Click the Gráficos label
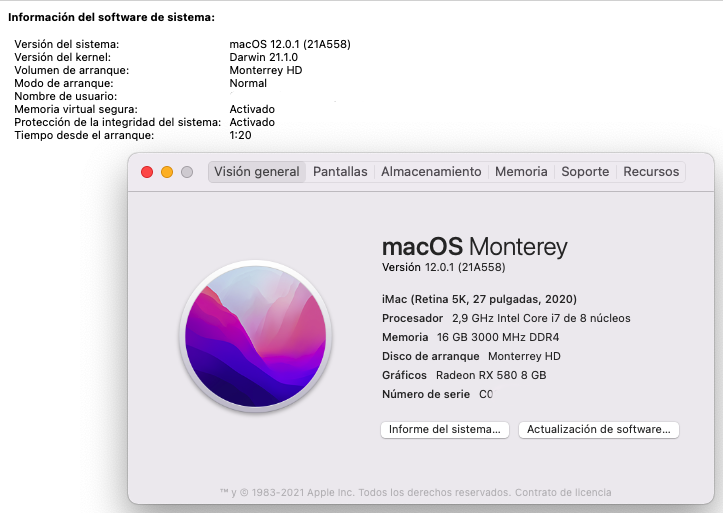The image size is (723, 513). (404, 375)
